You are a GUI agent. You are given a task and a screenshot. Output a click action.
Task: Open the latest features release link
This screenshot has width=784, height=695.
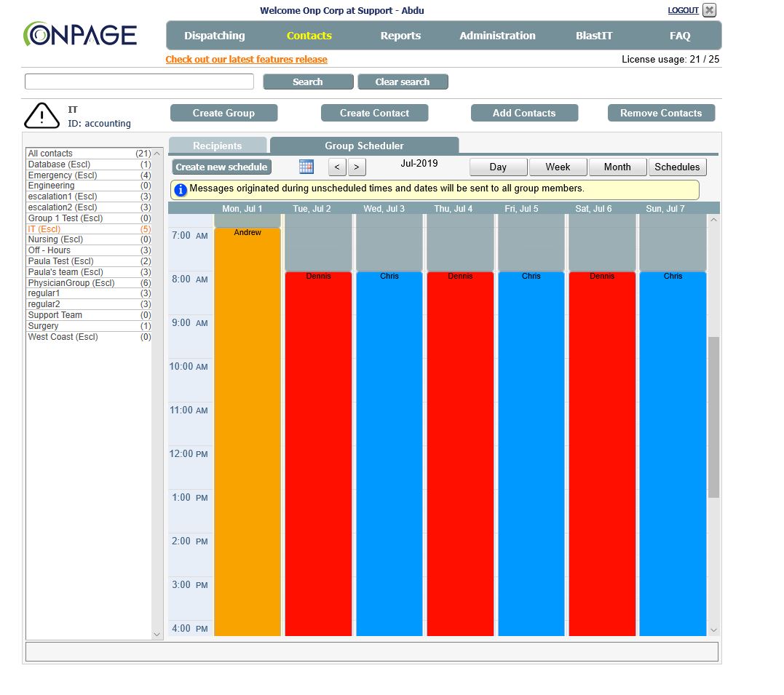click(246, 60)
